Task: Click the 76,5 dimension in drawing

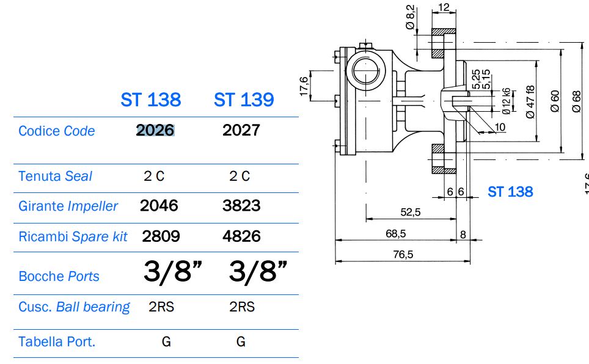Action: click(x=403, y=255)
